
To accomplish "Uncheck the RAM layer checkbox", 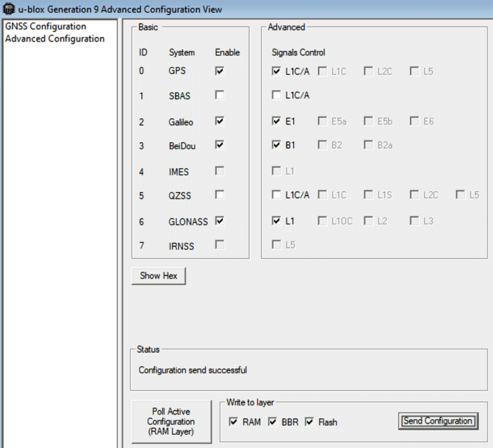I will point(234,422).
